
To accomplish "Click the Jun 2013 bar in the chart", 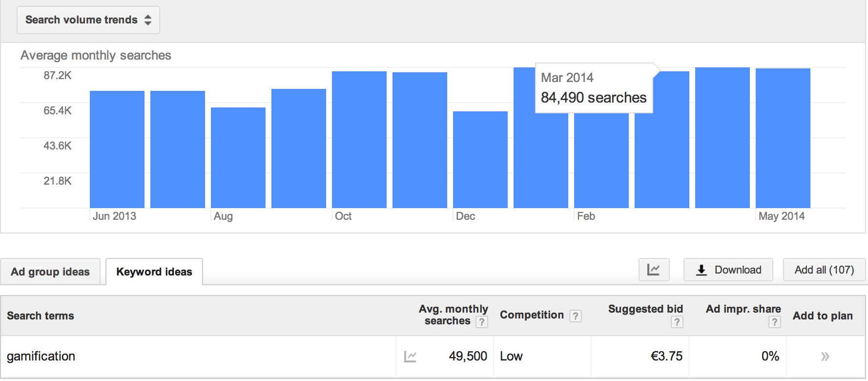I will 117,149.
